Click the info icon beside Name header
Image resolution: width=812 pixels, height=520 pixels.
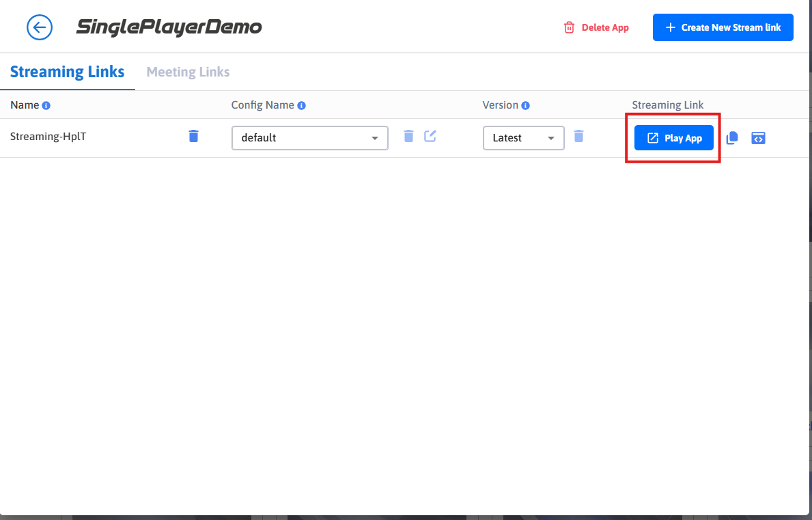tap(46, 106)
